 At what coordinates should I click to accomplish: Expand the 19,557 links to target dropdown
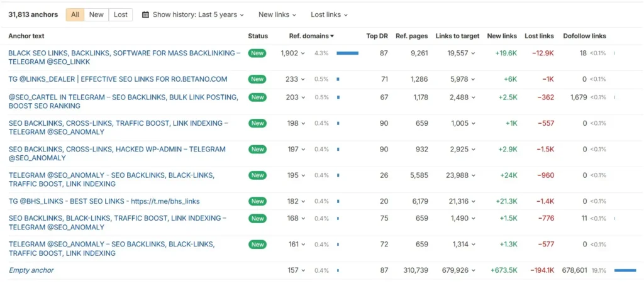tap(461, 53)
